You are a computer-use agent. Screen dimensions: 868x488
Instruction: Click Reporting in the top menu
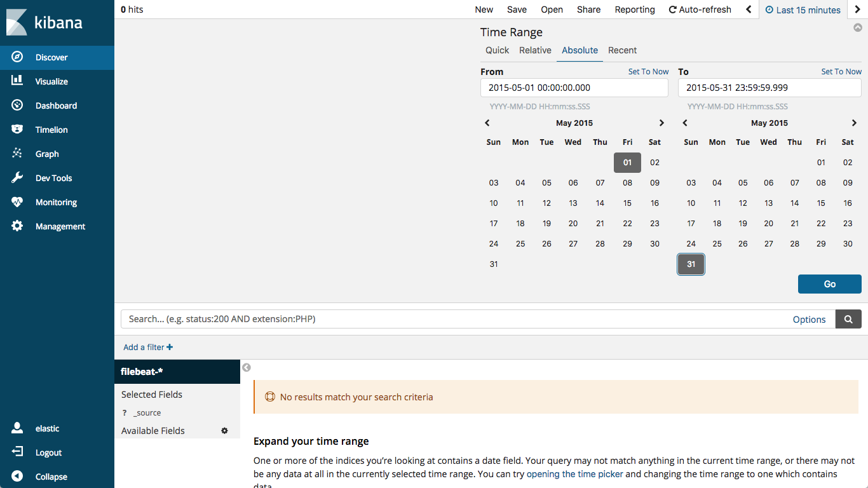pos(635,10)
